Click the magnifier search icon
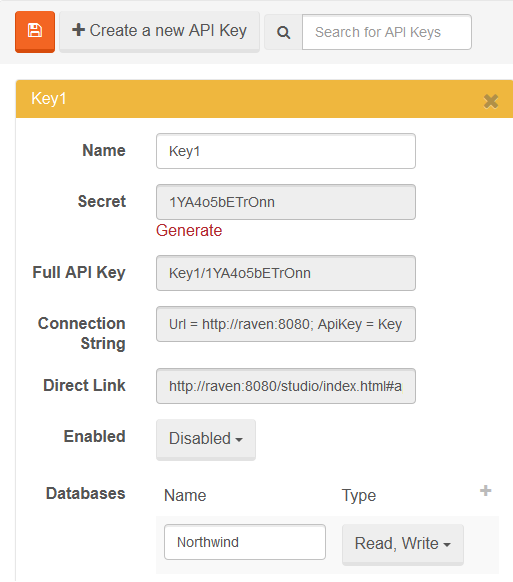 [283, 32]
